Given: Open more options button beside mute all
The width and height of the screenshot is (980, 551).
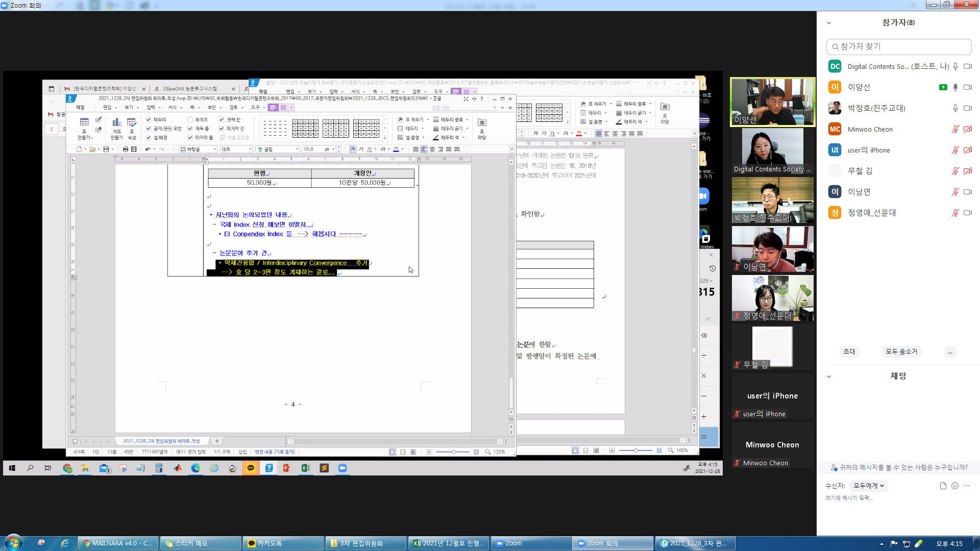Looking at the screenshot, I should click(x=950, y=352).
